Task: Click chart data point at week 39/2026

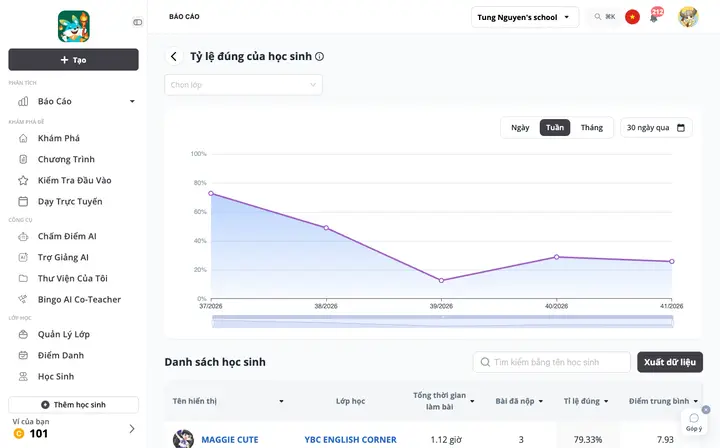Action: (441, 280)
